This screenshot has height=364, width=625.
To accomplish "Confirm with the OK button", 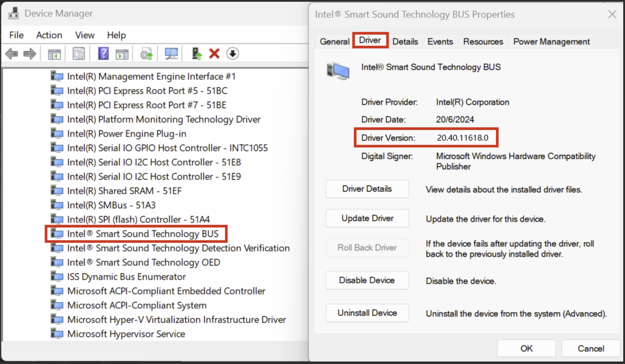I will click(526, 348).
